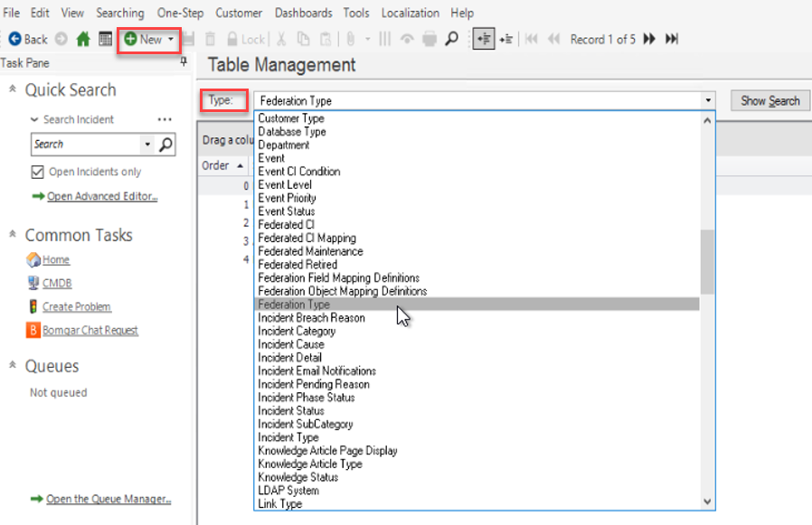Jump to the last record arrow
This screenshot has height=525, width=812.
(x=672, y=39)
